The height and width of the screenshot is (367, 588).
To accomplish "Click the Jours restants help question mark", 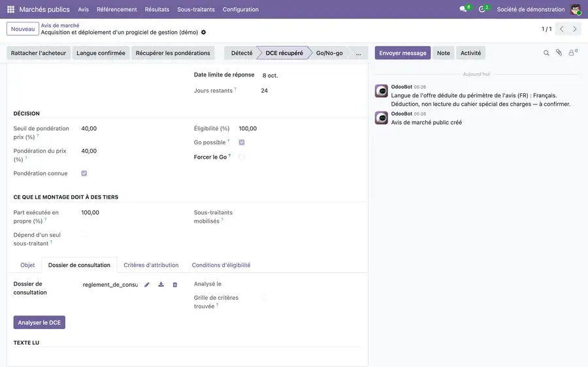I will point(235,89).
